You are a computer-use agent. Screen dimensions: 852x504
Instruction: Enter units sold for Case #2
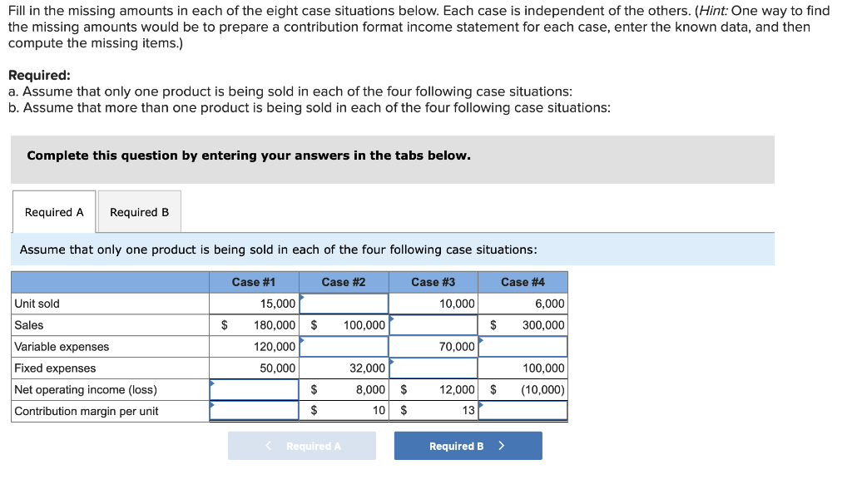344,304
